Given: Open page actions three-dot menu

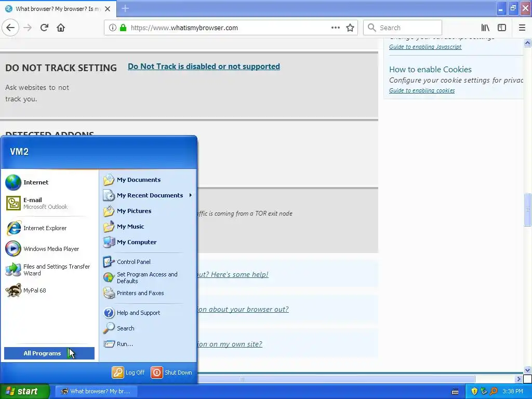Looking at the screenshot, I should tap(335, 28).
